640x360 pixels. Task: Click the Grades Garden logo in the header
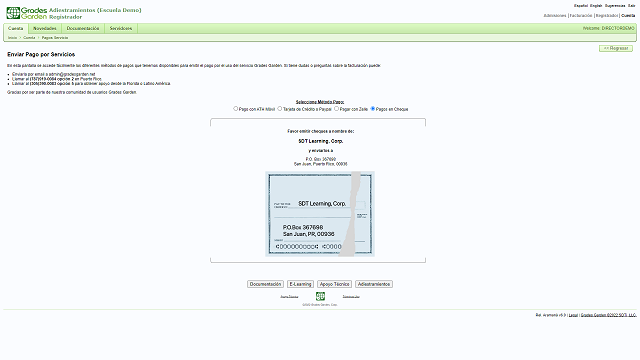click(x=27, y=13)
